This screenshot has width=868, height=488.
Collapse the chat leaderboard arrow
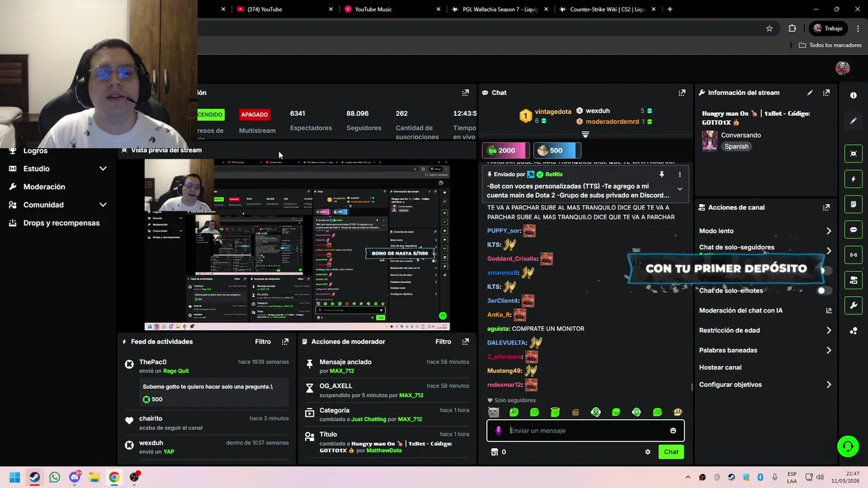[585, 135]
